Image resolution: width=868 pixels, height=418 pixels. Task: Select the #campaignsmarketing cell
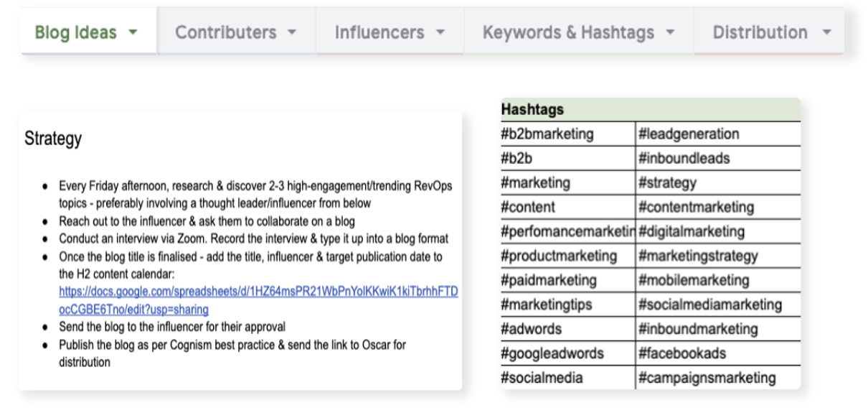coord(707,378)
